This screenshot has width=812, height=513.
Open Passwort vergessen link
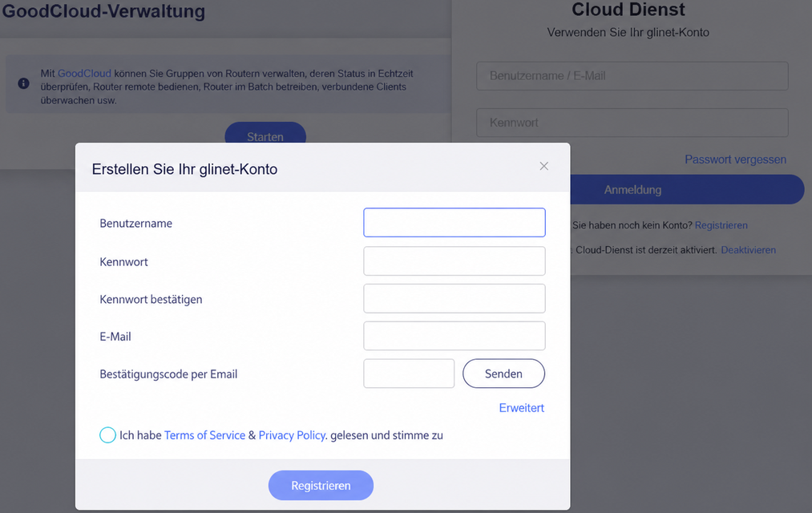pyautogui.click(x=735, y=160)
